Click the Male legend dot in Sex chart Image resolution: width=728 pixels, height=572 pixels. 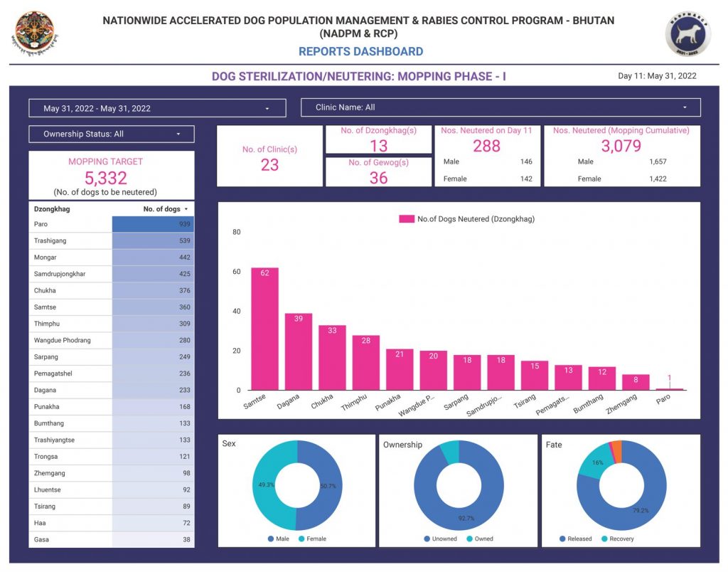[271, 539]
